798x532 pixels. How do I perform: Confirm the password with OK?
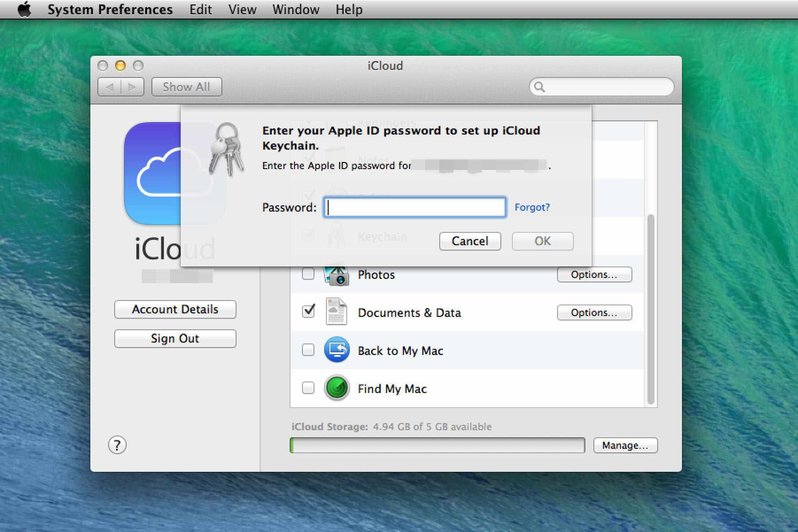542,241
